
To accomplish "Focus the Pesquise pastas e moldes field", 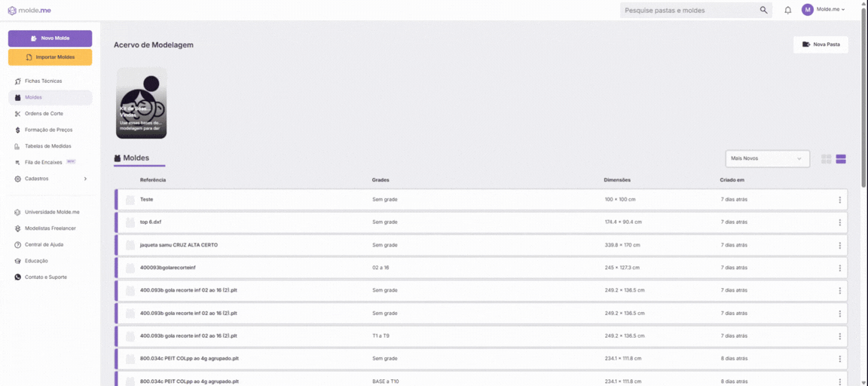I will click(x=689, y=10).
